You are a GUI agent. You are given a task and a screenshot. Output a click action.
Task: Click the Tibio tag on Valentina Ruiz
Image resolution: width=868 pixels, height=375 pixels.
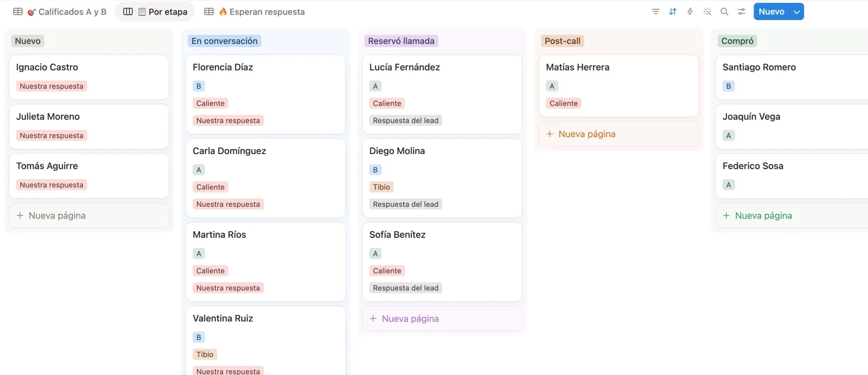click(205, 354)
